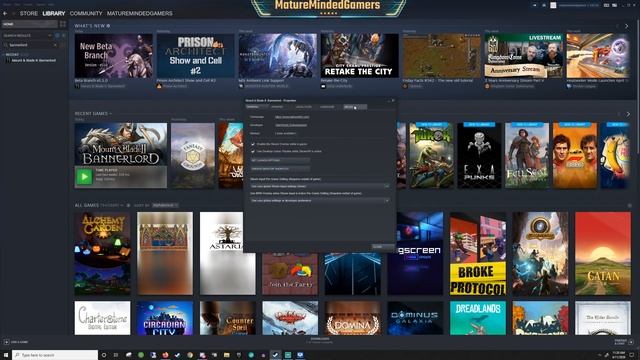
Task: Open the EXAPUNKS recent game tile
Action: pyautogui.click(x=479, y=156)
